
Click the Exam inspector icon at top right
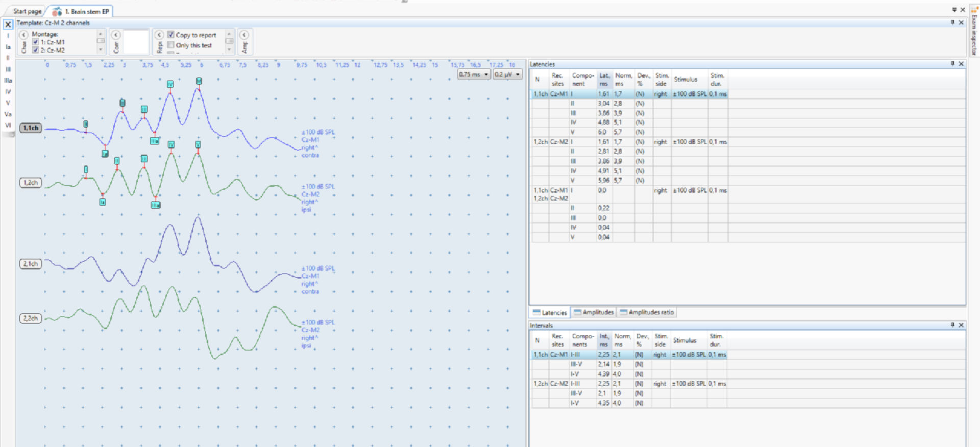click(x=975, y=9)
